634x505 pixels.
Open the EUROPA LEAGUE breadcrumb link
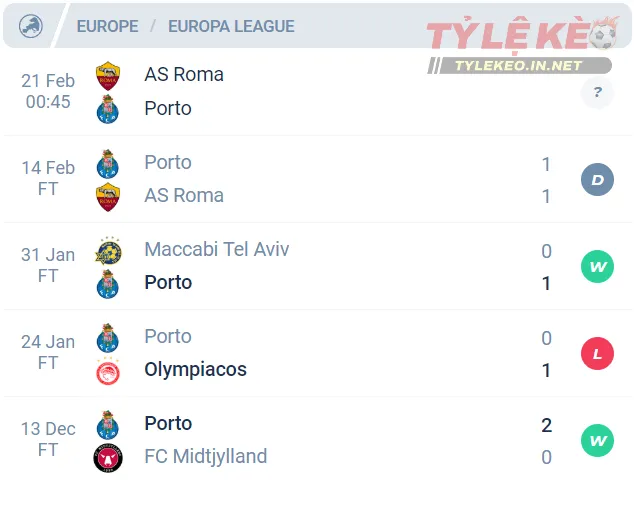tap(231, 27)
